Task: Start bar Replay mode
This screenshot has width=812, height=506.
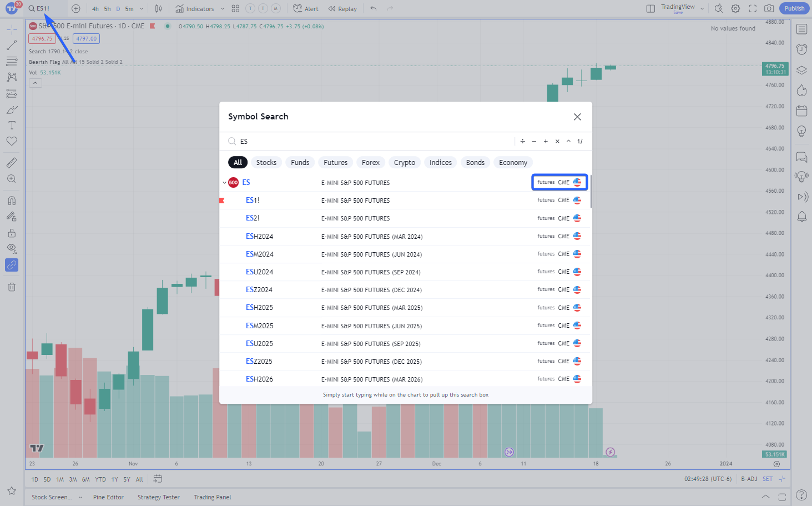Action: [342, 8]
